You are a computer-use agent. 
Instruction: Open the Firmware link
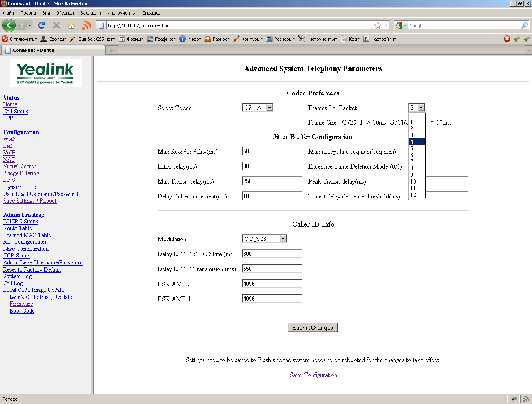coord(21,304)
